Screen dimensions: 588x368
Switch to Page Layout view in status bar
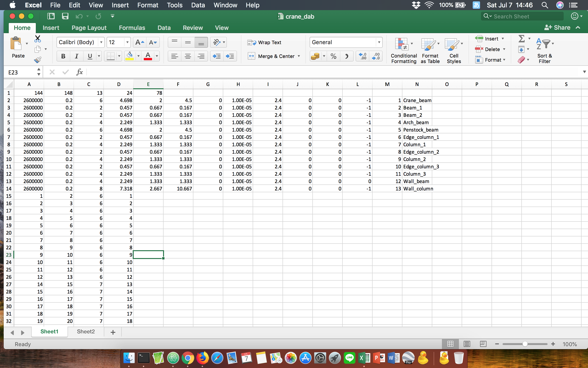pyautogui.click(x=466, y=344)
